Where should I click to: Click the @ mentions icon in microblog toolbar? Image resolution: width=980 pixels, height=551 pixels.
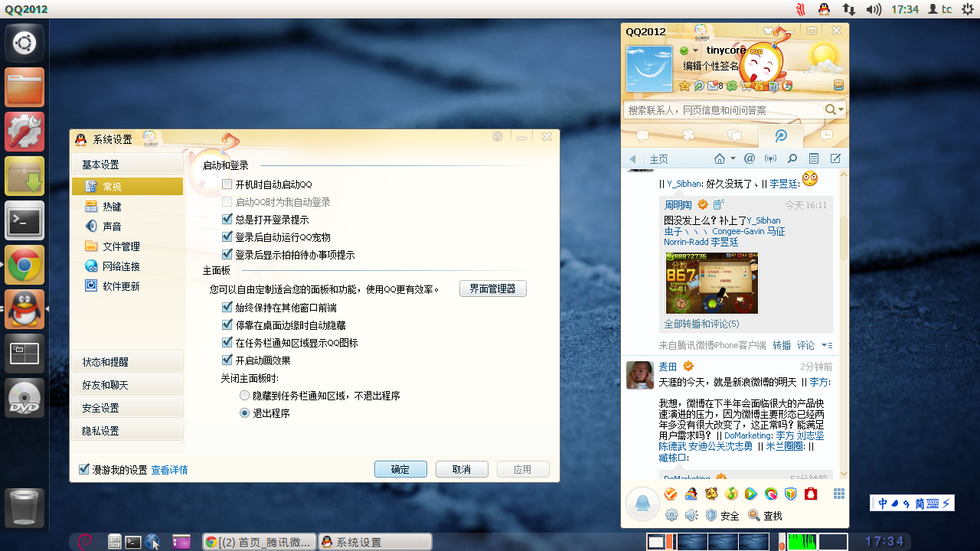[x=750, y=158]
